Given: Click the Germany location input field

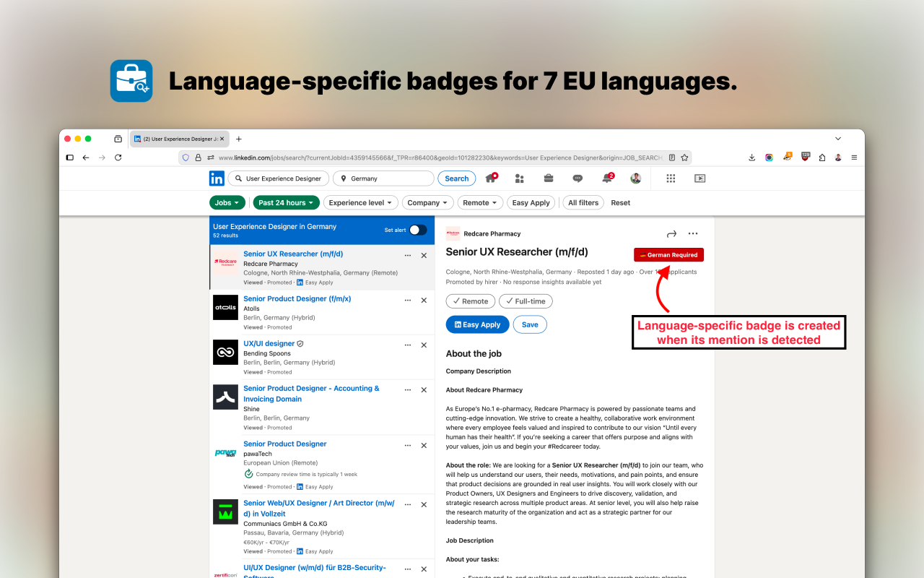Looking at the screenshot, I should pyautogui.click(x=390, y=178).
